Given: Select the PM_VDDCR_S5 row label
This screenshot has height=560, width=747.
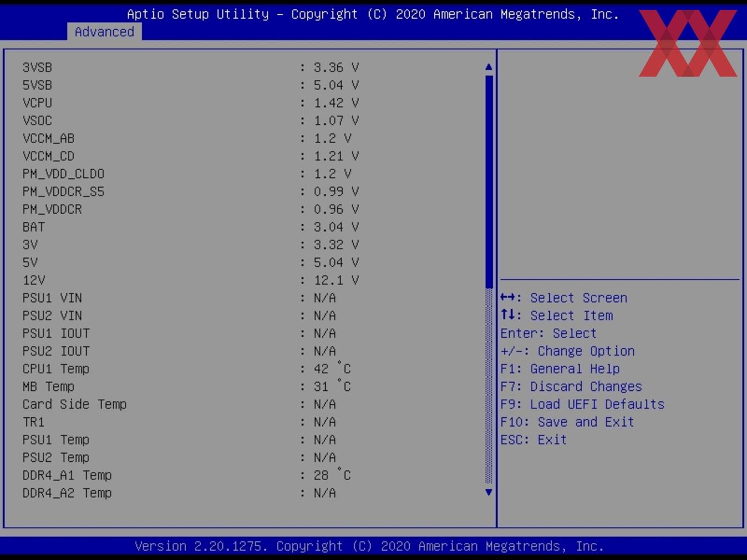Looking at the screenshot, I should [x=63, y=192].
